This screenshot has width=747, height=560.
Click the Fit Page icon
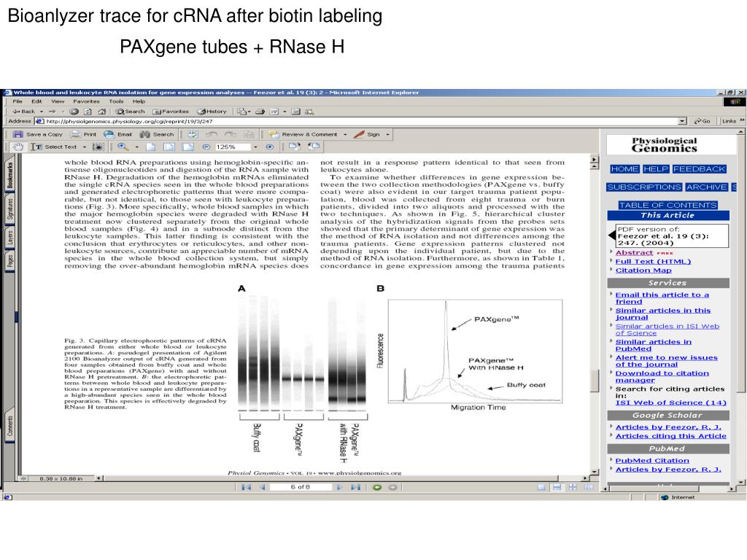[169, 147]
